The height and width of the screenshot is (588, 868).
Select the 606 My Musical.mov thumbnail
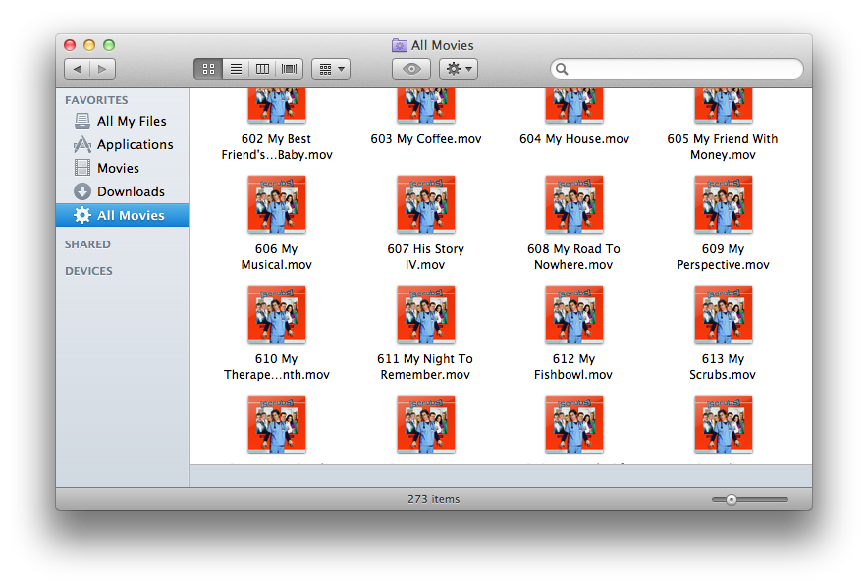[277, 204]
